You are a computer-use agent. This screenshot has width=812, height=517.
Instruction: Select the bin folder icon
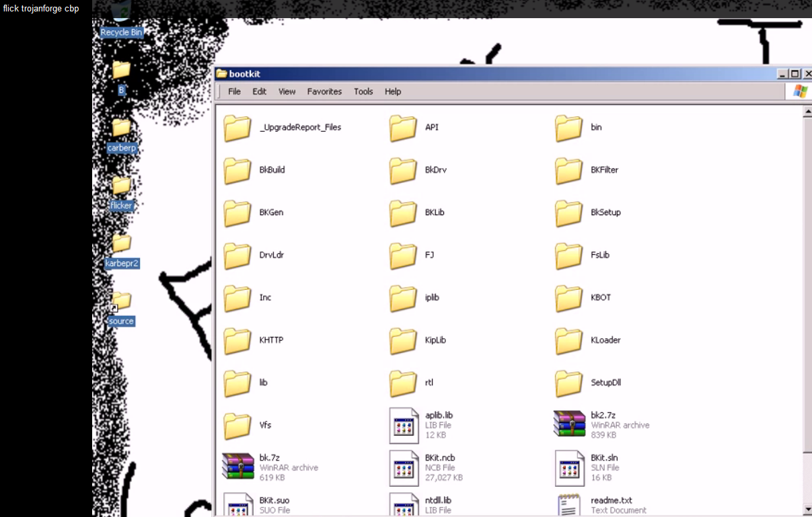click(x=568, y=128)
